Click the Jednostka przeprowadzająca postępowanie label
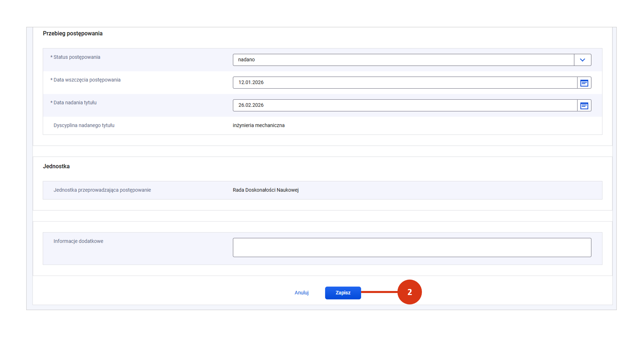This screenshot has height=342, width=644. click(x=102, y=190)
